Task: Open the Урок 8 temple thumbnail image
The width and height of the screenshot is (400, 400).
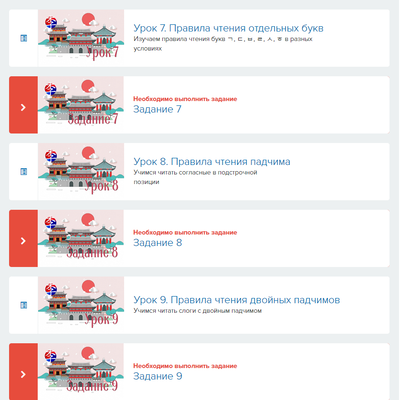Action: [81, 171]
